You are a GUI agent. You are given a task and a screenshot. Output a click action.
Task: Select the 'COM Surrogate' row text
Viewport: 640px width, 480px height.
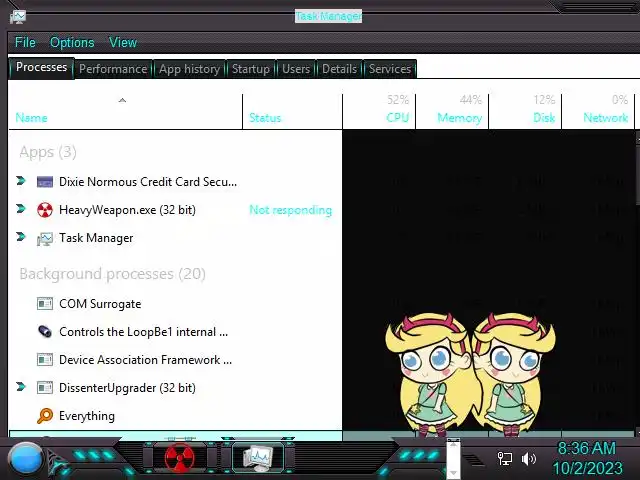(100, 304)
